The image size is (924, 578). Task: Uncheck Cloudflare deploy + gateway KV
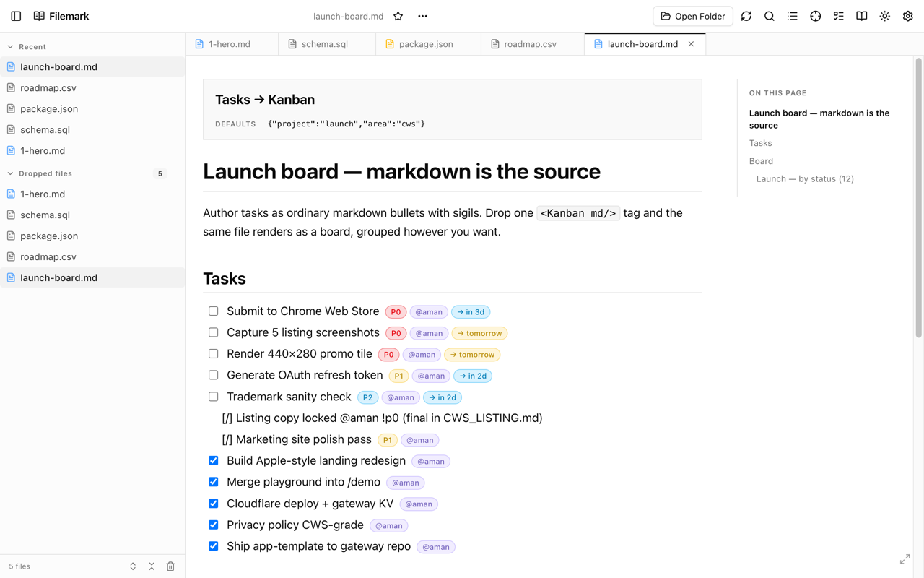click(214, 504)
